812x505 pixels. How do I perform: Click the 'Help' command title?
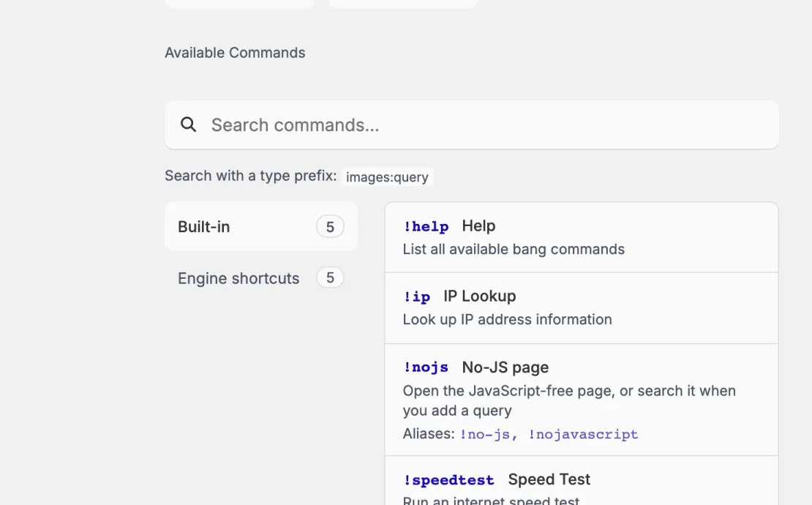click(x=478, y=226)
